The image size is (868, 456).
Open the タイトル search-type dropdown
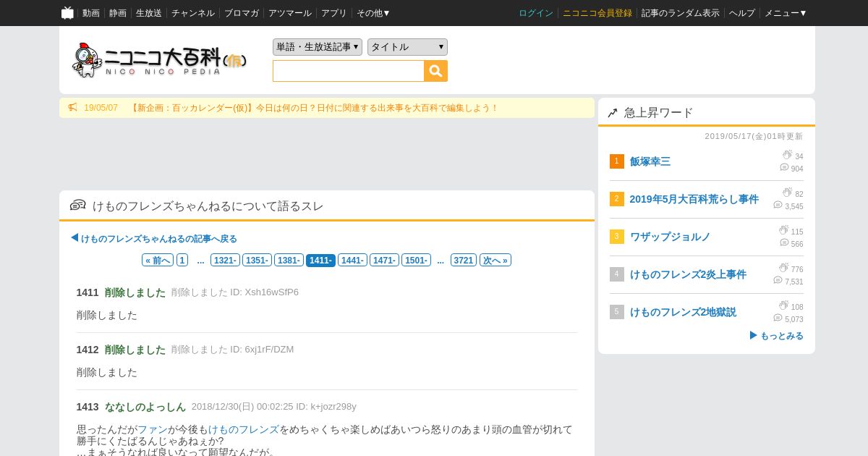pos(407,47)
